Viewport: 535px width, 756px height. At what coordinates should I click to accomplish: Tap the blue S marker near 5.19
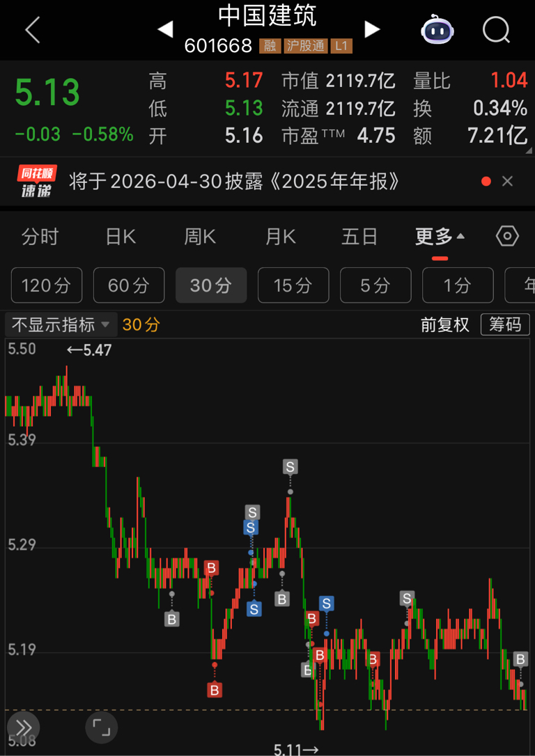point(327,603)
